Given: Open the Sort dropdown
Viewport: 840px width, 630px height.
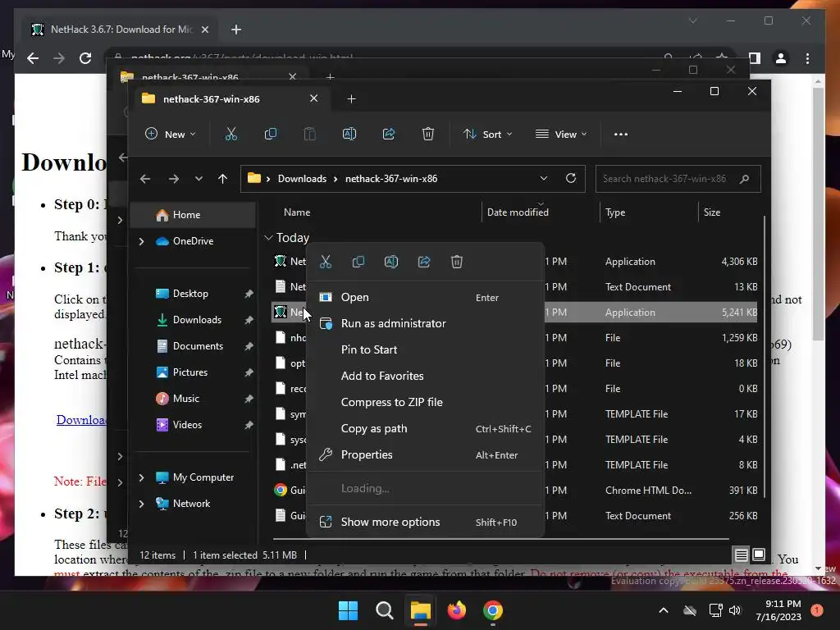Looking at the screenshot, I should point(487,134).
